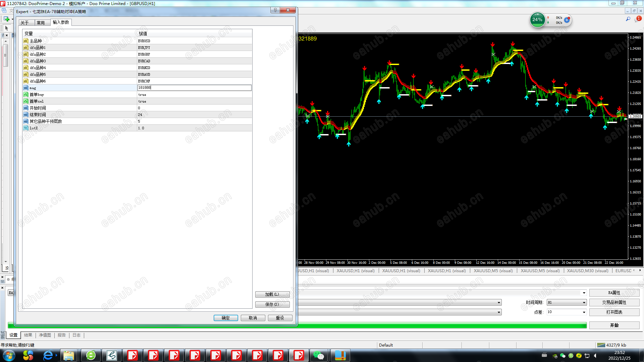This screenshot has height=362, width=644.
Task: Open WeChat from the taskbar
Action: point(318,355)
